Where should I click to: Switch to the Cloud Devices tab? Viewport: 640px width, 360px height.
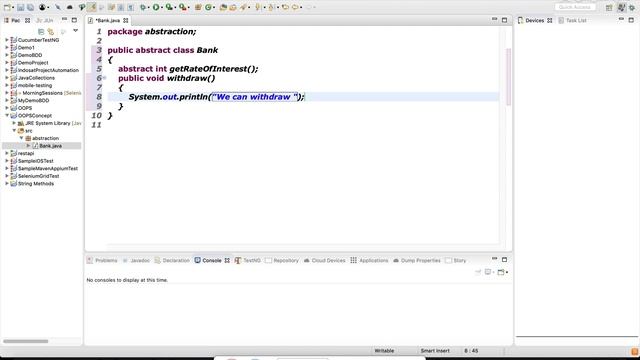[x=324, y=260]
